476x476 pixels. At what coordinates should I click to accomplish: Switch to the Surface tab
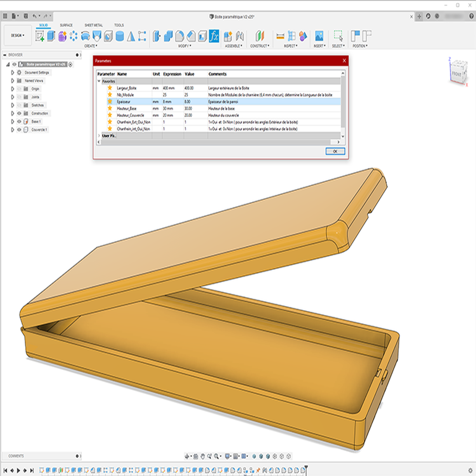[66, 25]
